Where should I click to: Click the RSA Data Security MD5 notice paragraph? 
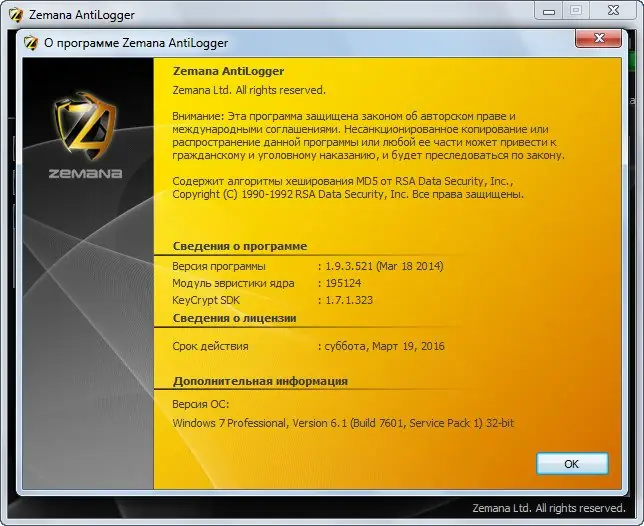(348, 188)
